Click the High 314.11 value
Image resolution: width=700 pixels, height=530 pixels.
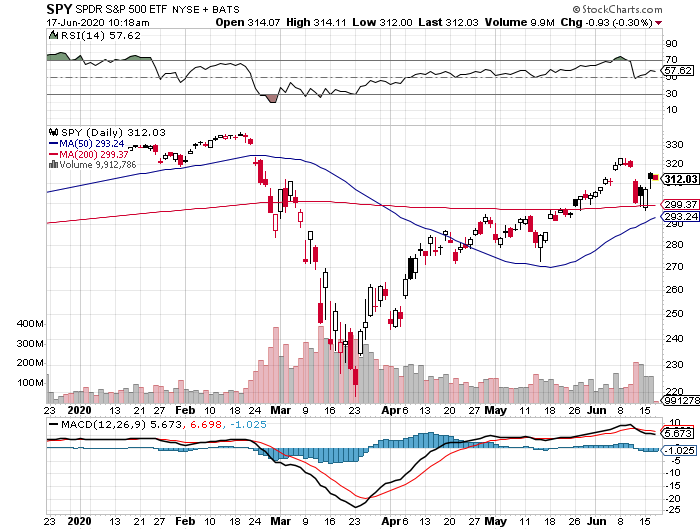[x=316, y=22]
